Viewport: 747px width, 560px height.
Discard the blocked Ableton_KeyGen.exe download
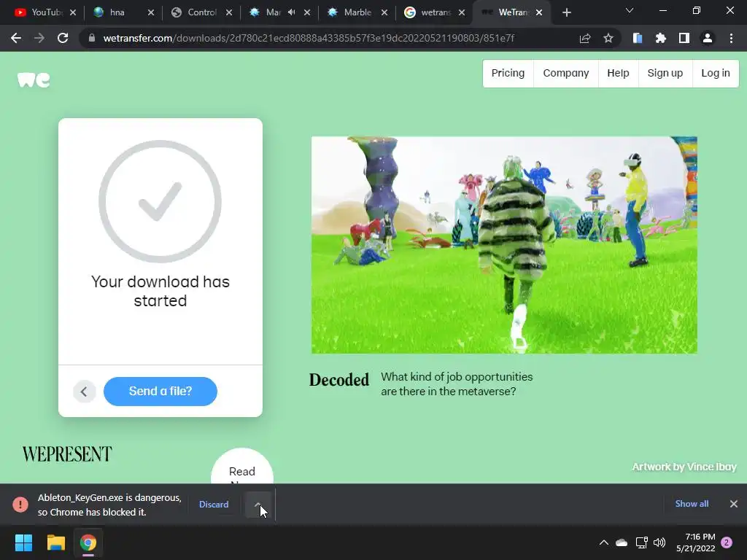coord(214,505)
